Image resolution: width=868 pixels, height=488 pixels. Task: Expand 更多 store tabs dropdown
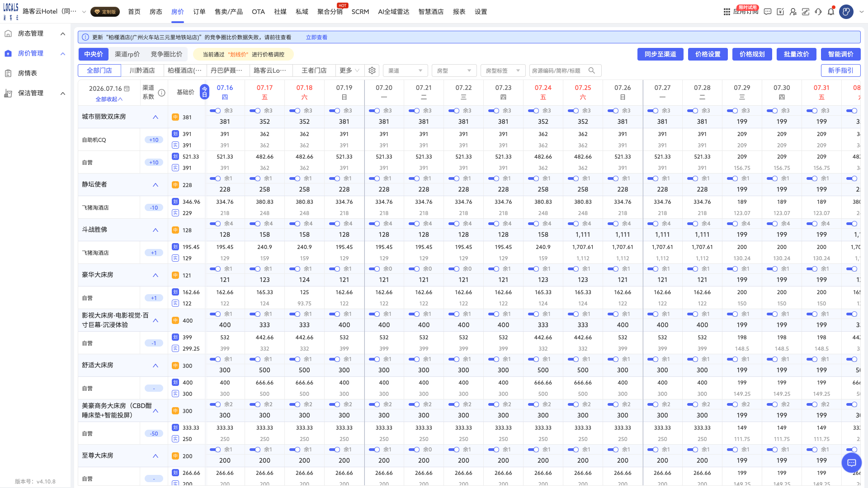(349, 70)
